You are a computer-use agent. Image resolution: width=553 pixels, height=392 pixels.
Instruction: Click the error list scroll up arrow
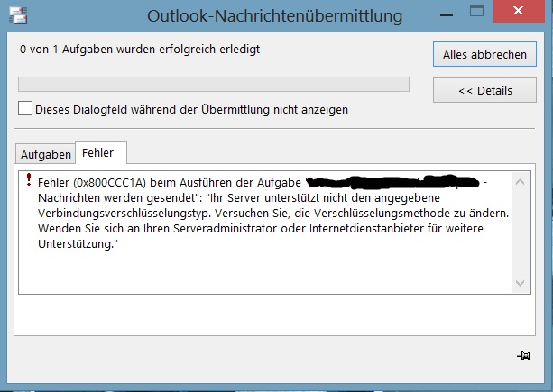pos(520,182)
